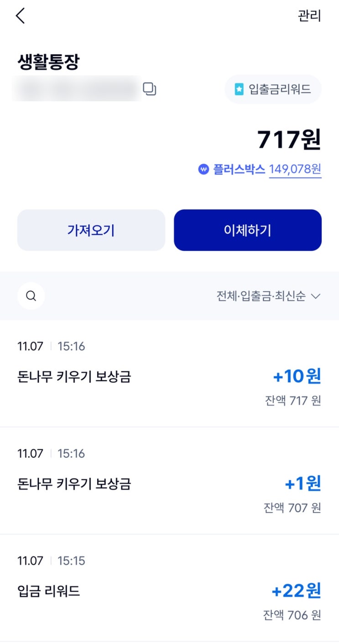Tap the star icon in reward badge
This screenshot has width=339, height=644.
[x=239, y=89]
